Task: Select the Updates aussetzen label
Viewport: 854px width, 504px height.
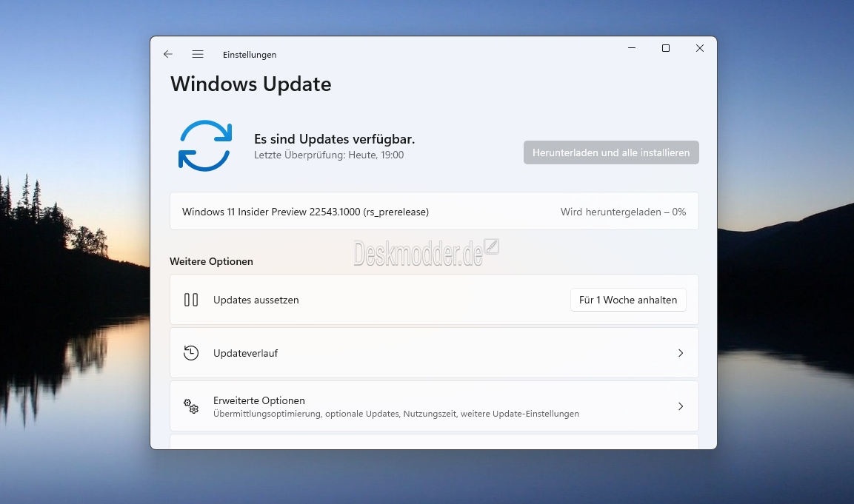Action: (256, 300)
